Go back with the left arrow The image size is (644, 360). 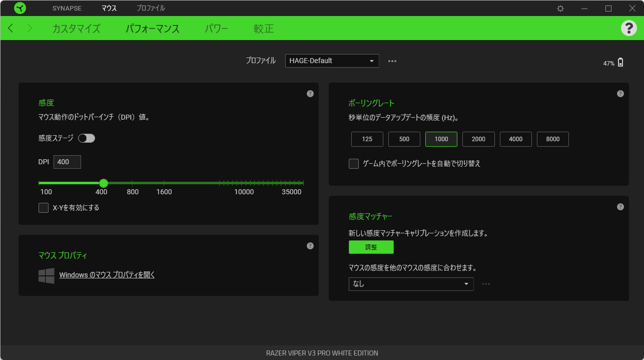click(11, 28)
